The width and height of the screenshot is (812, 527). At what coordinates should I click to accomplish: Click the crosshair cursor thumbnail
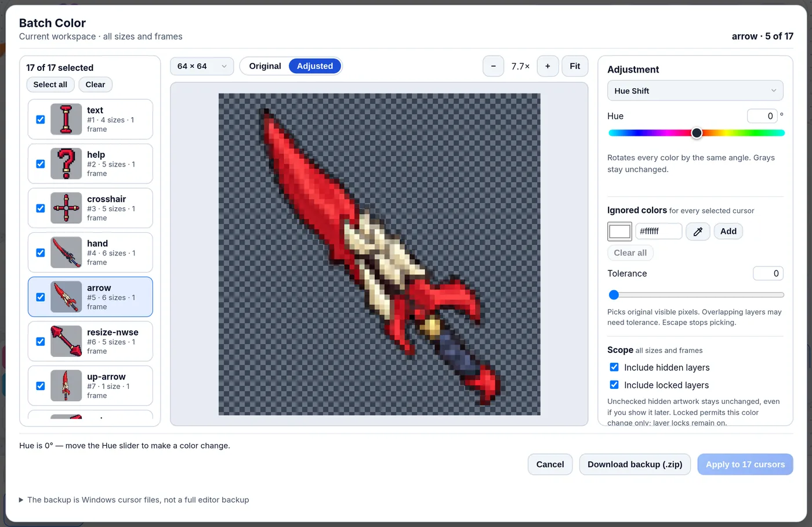click(66, 208)
